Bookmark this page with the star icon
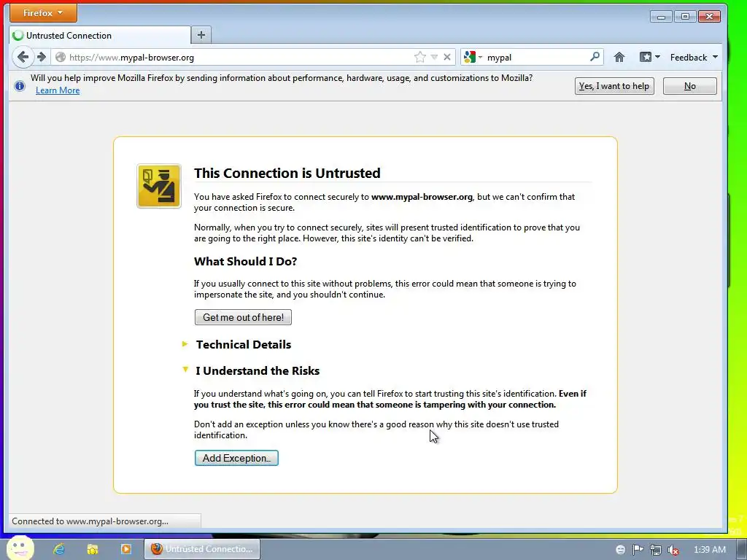The width and height of the screenshot is (747, 560). tap(419, 57)
